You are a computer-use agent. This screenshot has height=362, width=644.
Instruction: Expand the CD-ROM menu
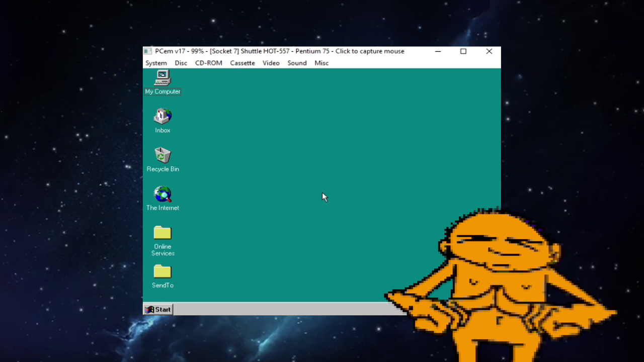208,63
